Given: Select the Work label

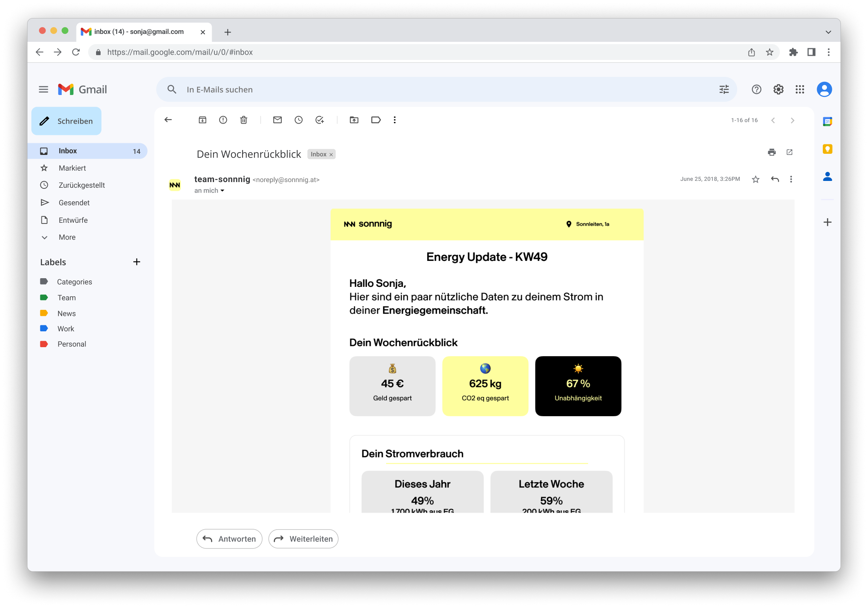Looking at the screenshot, I should coord(66,329).
